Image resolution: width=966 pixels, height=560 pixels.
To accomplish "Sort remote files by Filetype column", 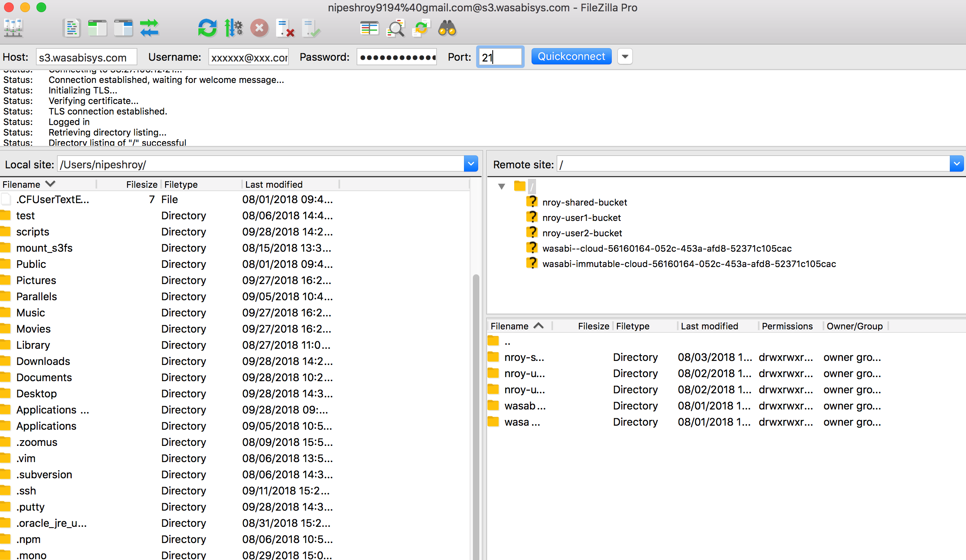I will 645,326.
